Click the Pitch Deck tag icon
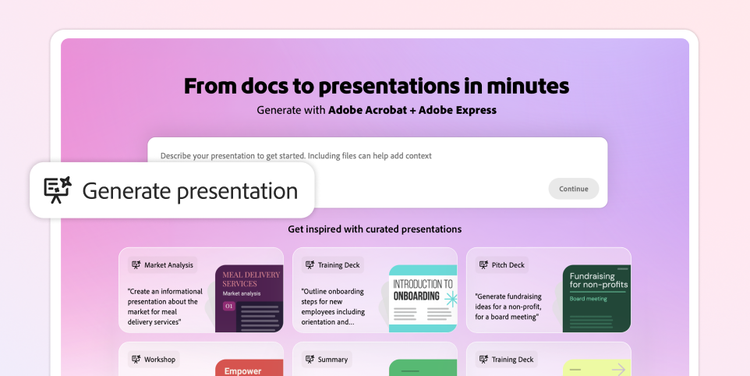Image resolution: width=750 pixels, height=376 pixels. (484, 265)
